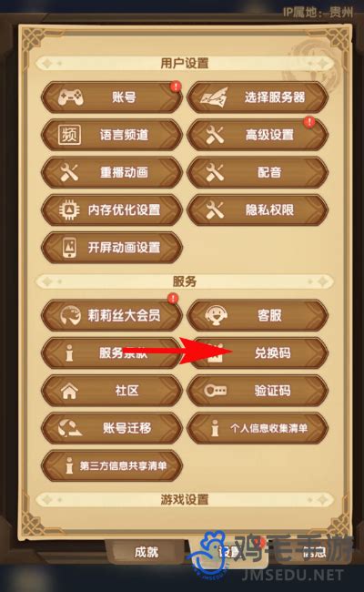Select the 语言频道 频 icon
This screenshot has height=592, width=364.
click(69, 135)
